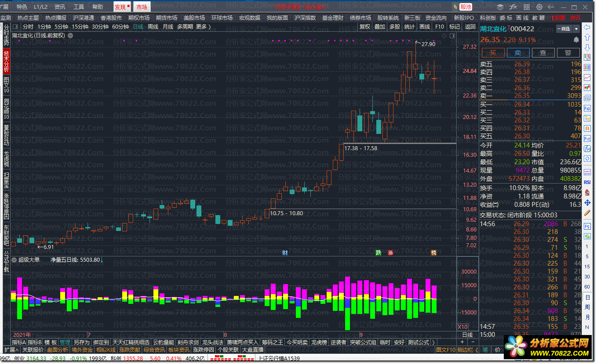Screen dimensions: 597x364
Task: Select the orange pencil drawing icon
Action: pos(587,213)
